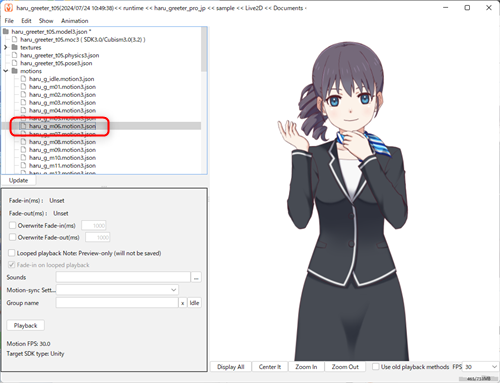Select the haru_greeter_t05.moc3 file icon
This screenshot has width=500, height=383.
coord(14,39)
